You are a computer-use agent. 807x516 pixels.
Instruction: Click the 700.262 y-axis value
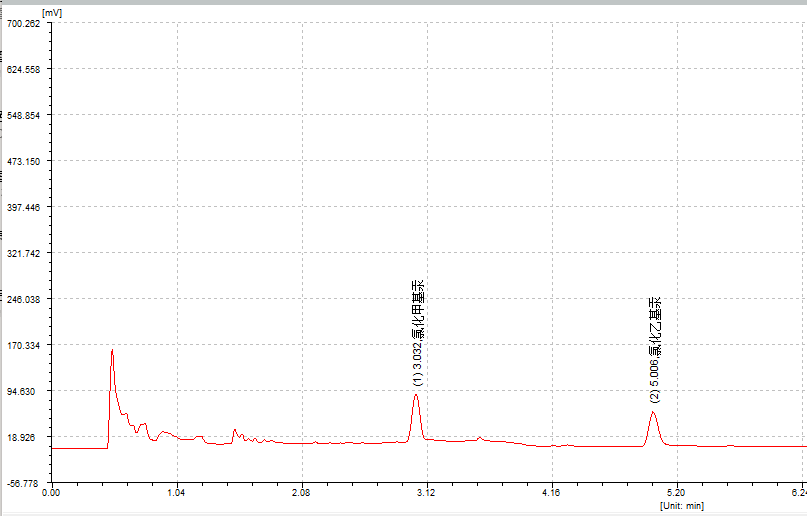pos(23,24)
